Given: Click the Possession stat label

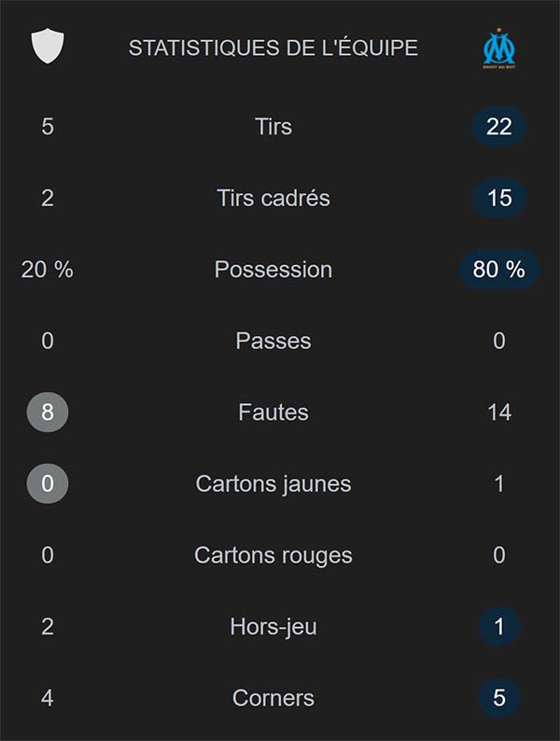Looking at the screenshot, I should point(273,270).
